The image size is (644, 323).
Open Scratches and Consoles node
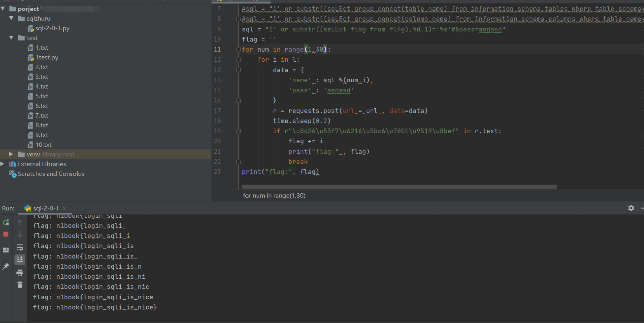51,174
